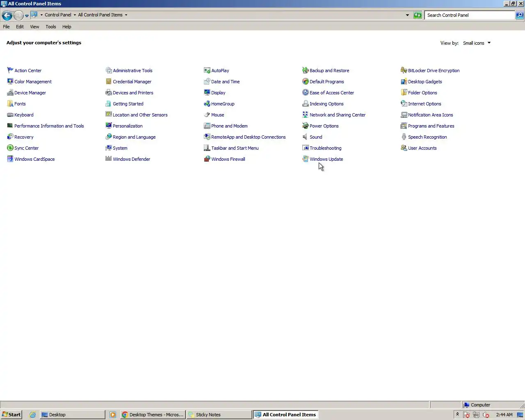Screen dimensions: 525x420
Task: Open the recent pages dropdown arrow
Action: click(27, 16)
